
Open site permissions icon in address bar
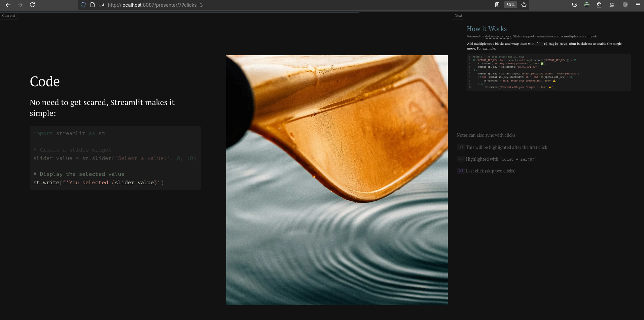click(102, 5)
